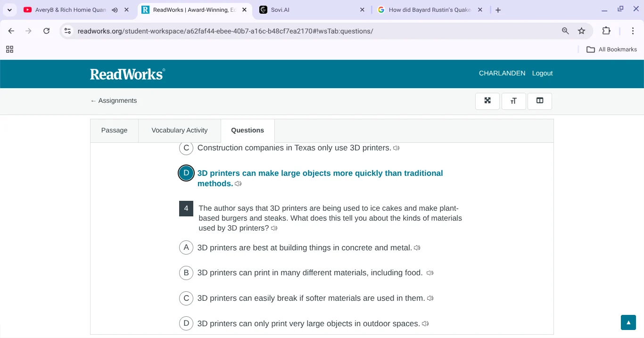Viewport: 644px width, 338px height.
Task: Open the Chrome three-dot menu
Action: pyautogui.click(x=633, y=31)
